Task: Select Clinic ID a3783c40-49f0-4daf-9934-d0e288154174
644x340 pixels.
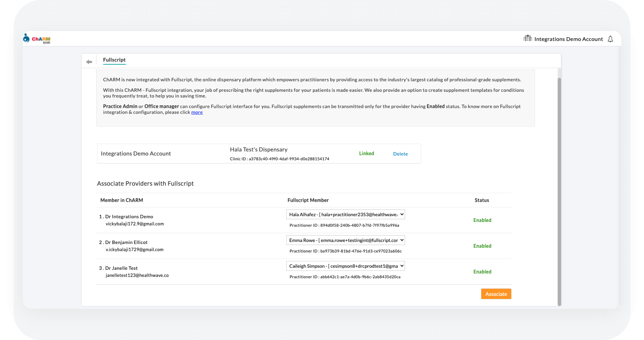Action: coord(279,159)
